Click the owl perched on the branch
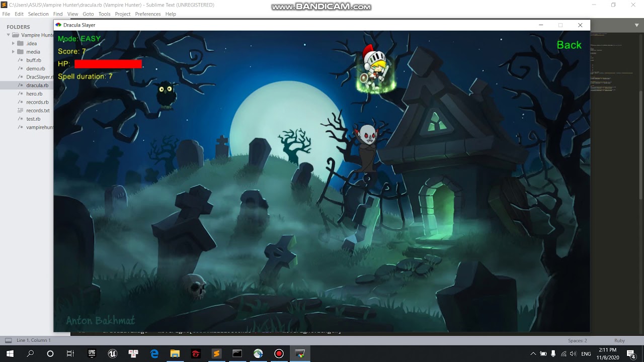644x362 pixels. pyautogui.click(x=166, y=95)
